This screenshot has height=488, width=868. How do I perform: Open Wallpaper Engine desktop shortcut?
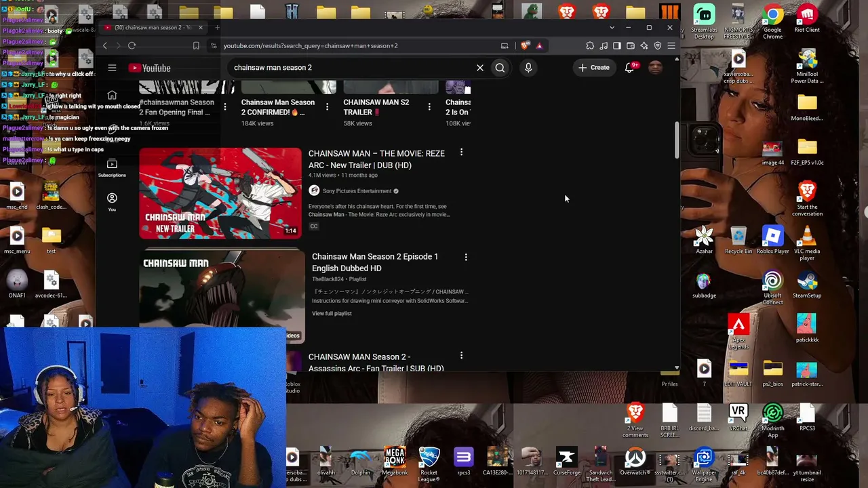tap(704, 465)
